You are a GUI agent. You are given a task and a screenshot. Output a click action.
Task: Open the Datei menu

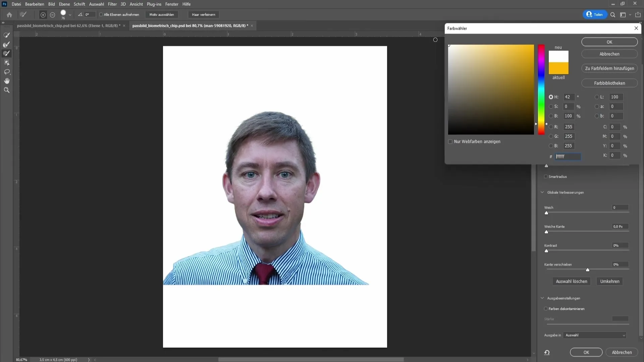click(16, 4)
